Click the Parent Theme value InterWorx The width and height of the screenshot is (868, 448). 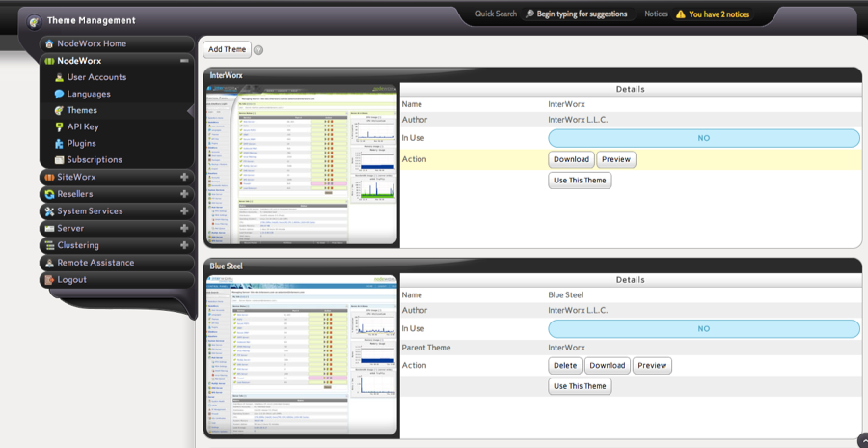click(x=566, y=348)
